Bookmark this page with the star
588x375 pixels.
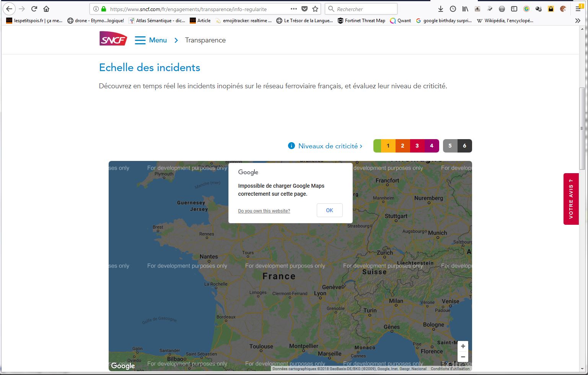pyautogui.click(x=315, y=9)
